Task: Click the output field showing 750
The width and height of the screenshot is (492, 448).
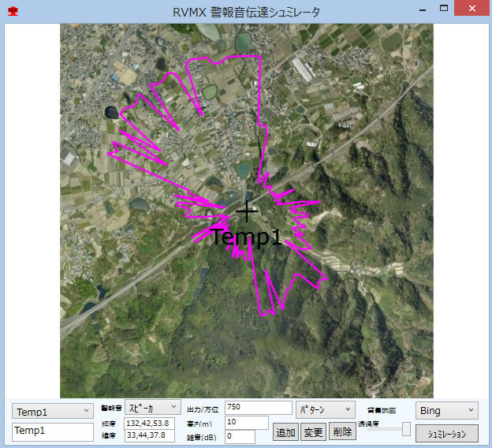Action: 258,407
